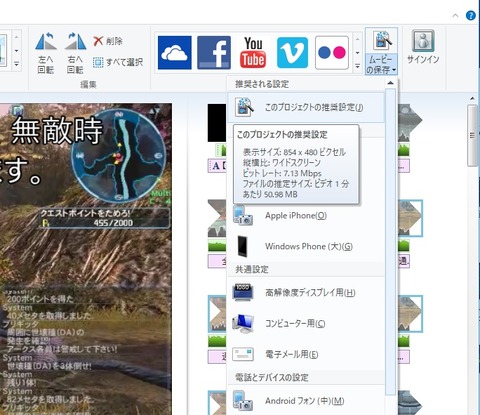Rotate left with 左へ回転
This screenshot has width=480, height=415.
tap(46, 53)
